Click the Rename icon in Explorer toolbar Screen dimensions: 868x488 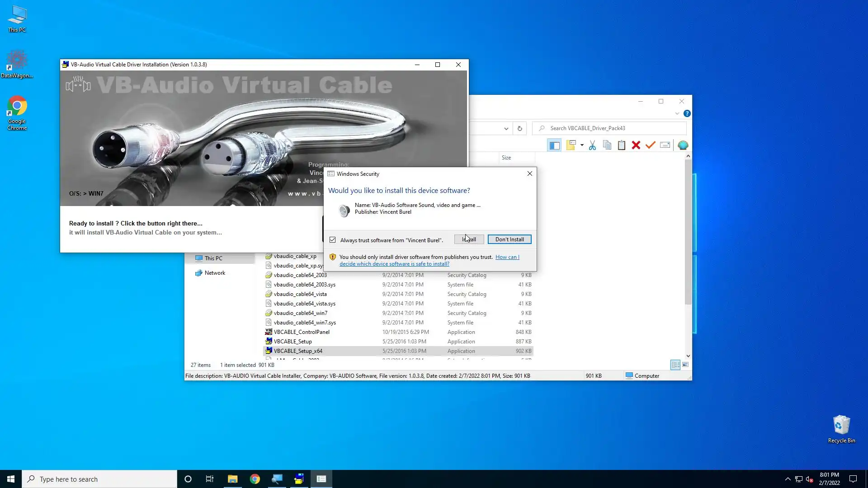point(665,145)
